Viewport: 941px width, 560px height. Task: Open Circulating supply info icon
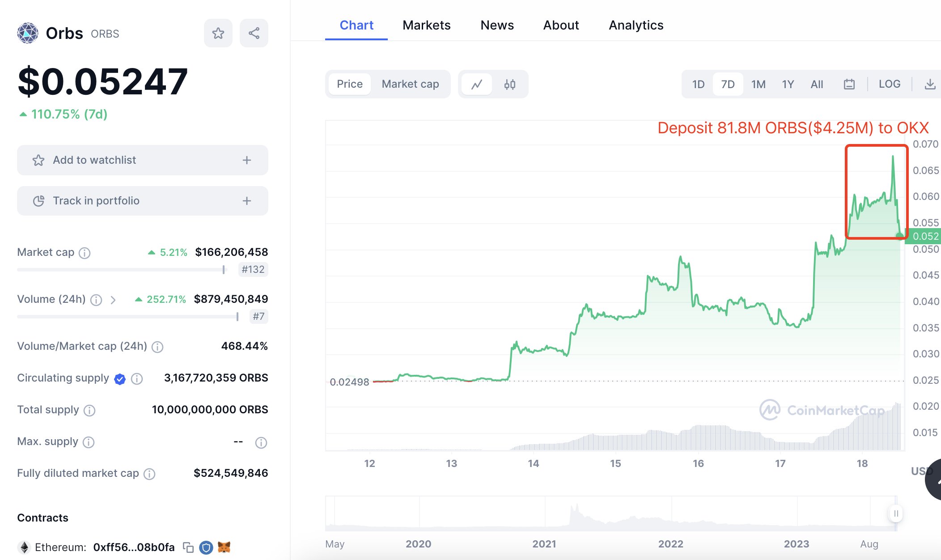click(x=137, y=379)
